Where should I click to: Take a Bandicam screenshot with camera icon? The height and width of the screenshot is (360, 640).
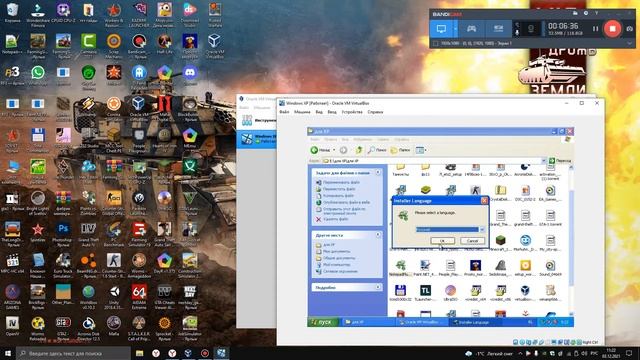630,29
